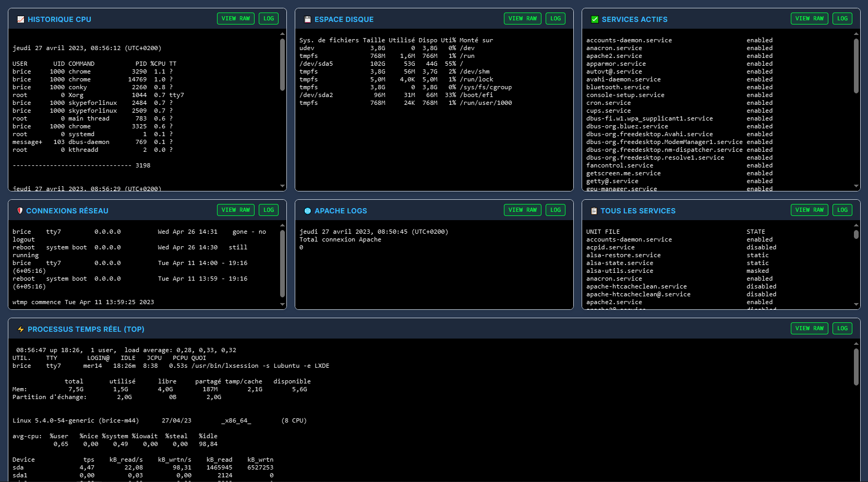
Task: Click the Historique CPU chart icon
Action: [x=21, y=19]
